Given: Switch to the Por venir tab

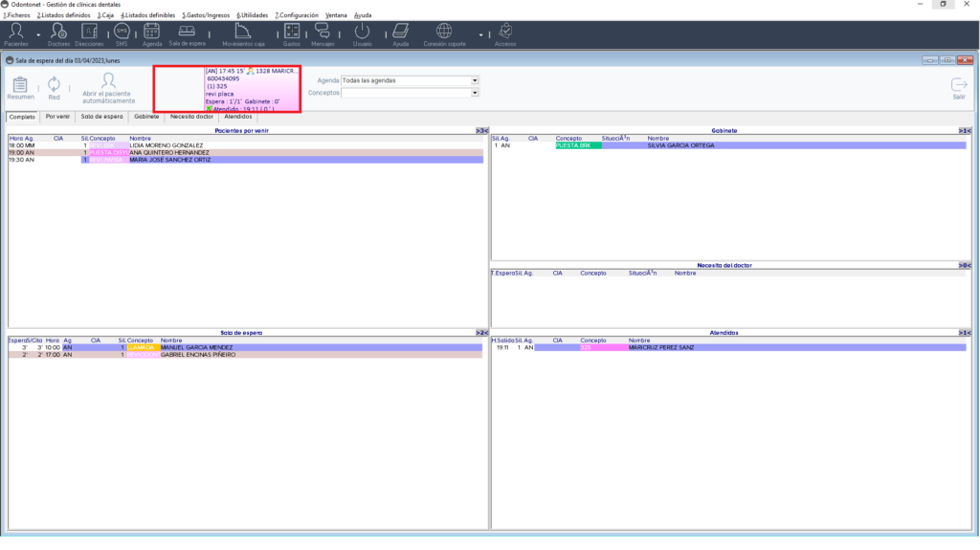Looking at the screenshot, I should pyautogui.click(x=57, y=117).
